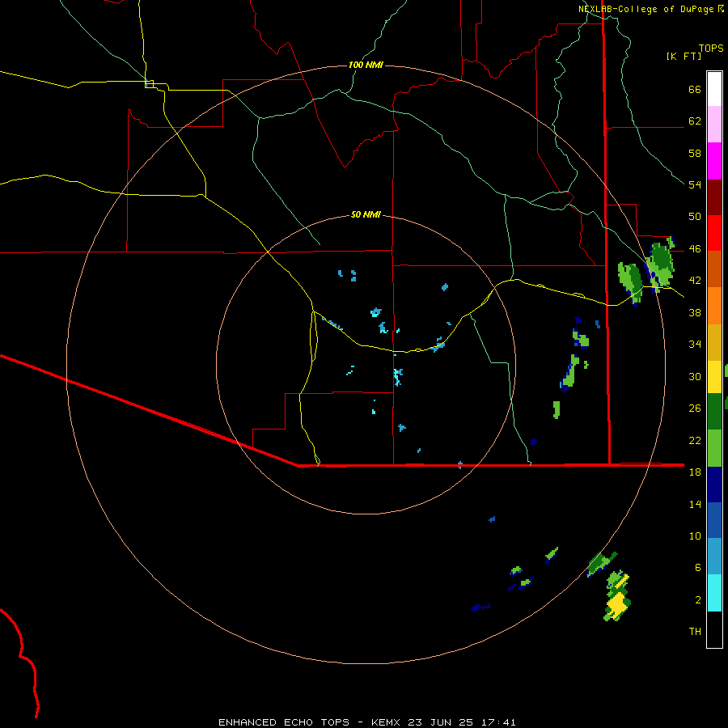
Task: Click the legend value "54"
Action: click(x=695, y=184)
